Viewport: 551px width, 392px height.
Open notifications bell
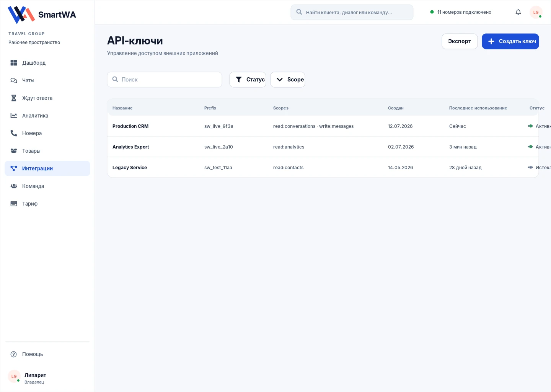518,12
